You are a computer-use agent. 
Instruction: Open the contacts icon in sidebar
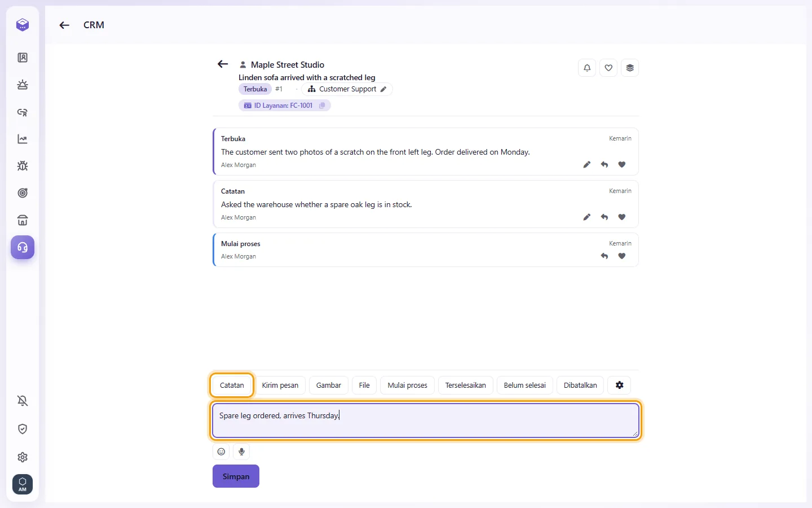coord(23,58)
